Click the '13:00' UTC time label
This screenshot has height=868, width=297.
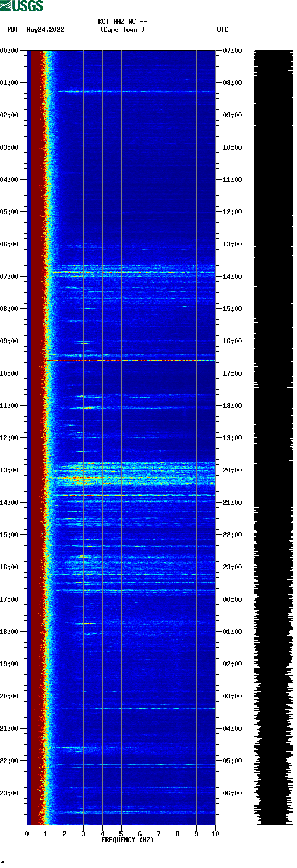pyautogui.click(x=232, y=244)
